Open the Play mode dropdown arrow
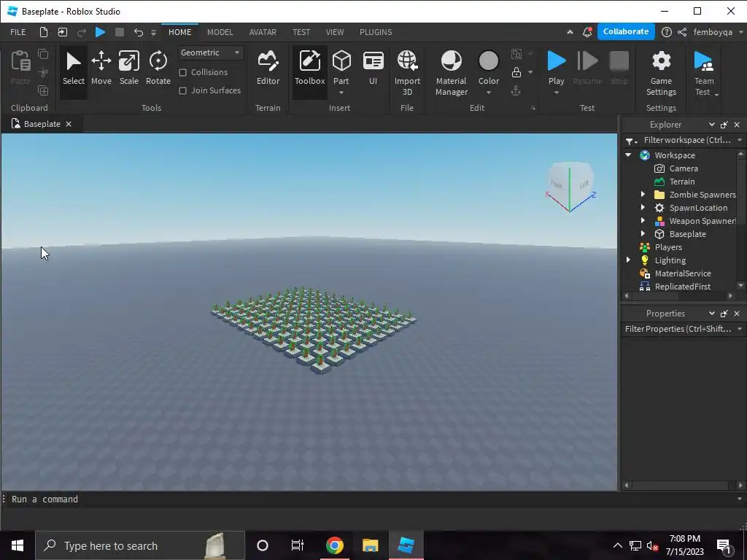The image size is (747, 560). click(x=556, y=93)
